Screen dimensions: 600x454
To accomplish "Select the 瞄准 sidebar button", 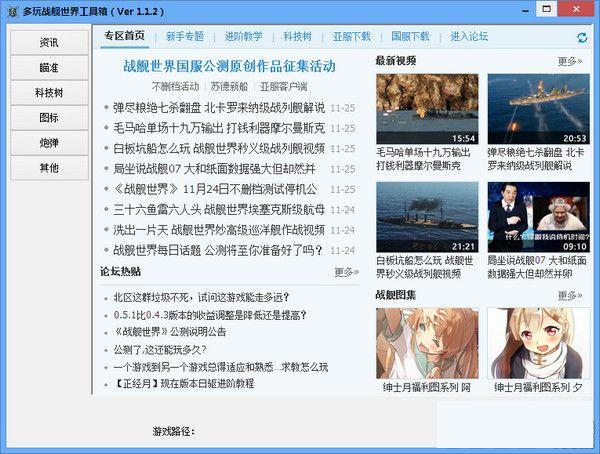I will click(x=49, y=68).
